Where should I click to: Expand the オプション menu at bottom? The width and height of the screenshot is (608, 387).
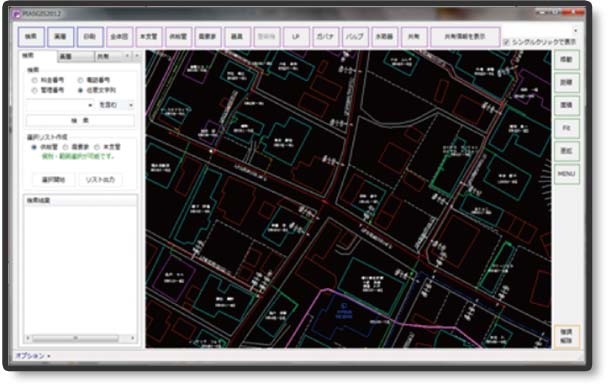[x=33, y=355]
